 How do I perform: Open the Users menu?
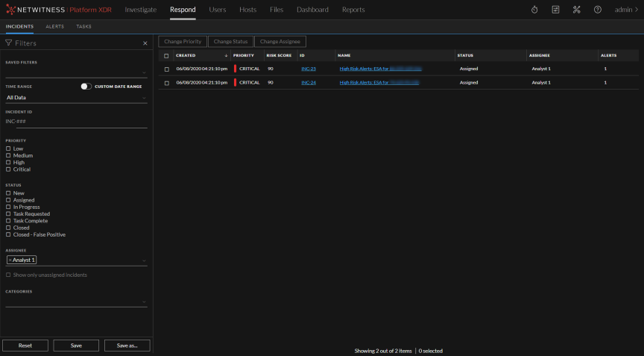tap(217, 10)
